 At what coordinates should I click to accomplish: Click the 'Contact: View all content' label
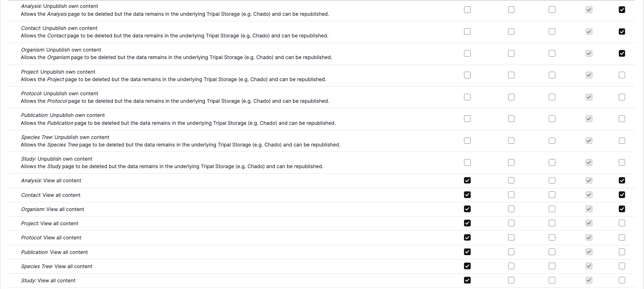(x=51, y=195)
